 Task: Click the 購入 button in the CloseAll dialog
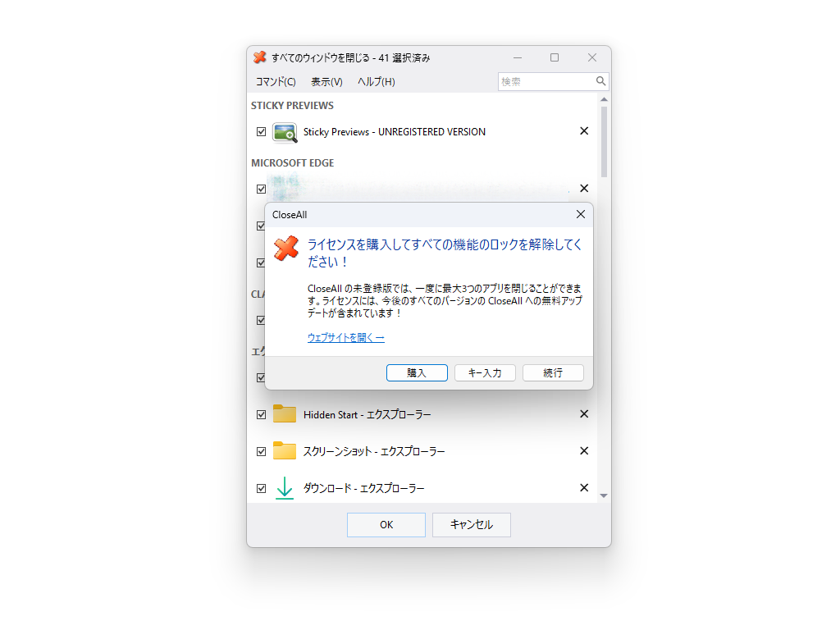point(417,373)
